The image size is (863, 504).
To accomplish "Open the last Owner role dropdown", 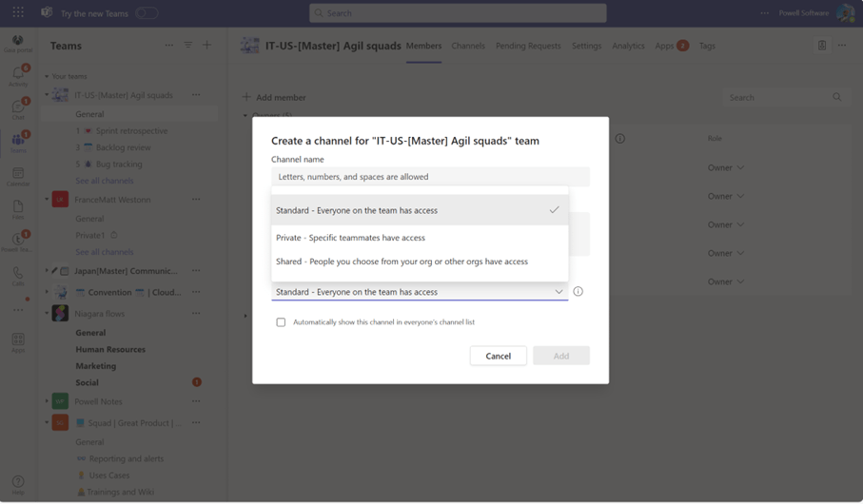I will click(725, 281).
